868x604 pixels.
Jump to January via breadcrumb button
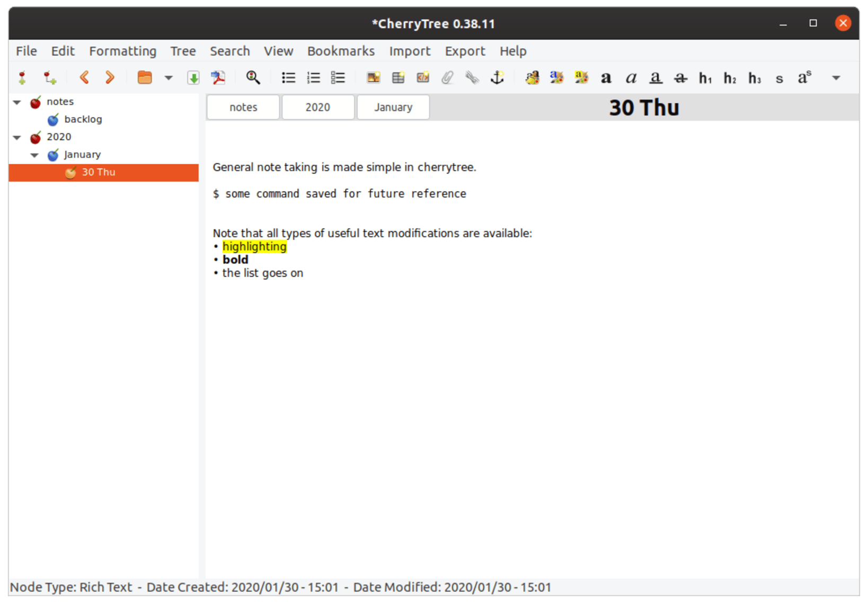pos(393,107)
